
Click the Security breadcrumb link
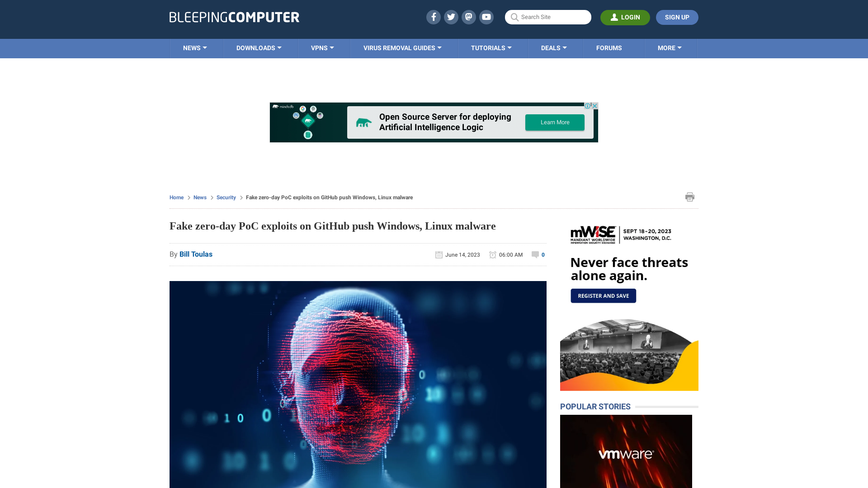point(225,197)
